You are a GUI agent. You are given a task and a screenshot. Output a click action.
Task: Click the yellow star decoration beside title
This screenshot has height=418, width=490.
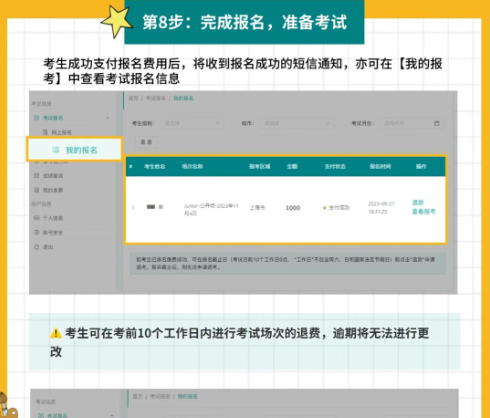click(x=116, y=21)
